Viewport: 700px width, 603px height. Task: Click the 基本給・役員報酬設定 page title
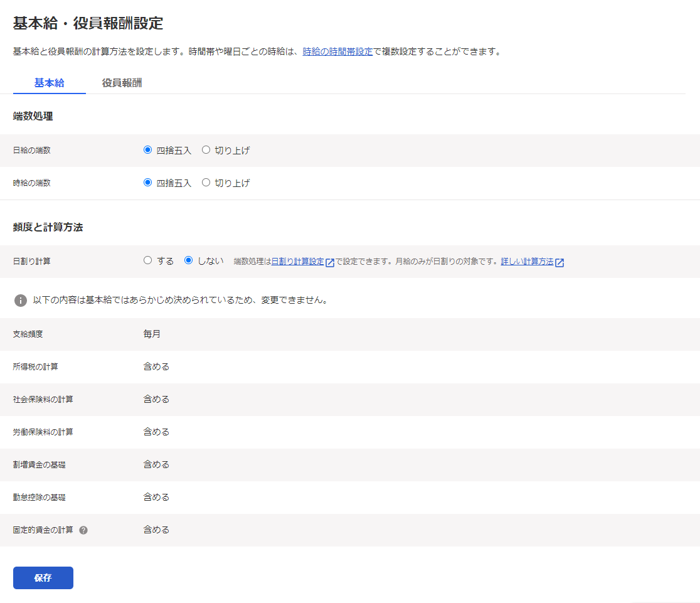click(88, 23)
